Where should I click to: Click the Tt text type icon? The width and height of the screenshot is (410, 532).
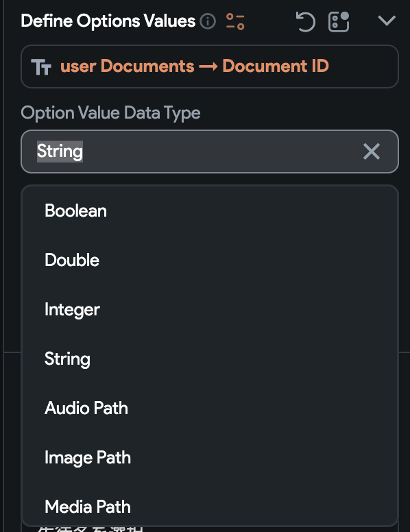tap(41, 66)
